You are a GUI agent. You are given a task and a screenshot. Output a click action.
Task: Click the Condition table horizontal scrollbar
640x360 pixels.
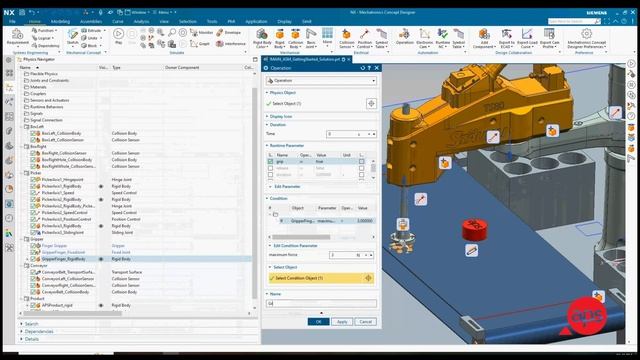301,237
